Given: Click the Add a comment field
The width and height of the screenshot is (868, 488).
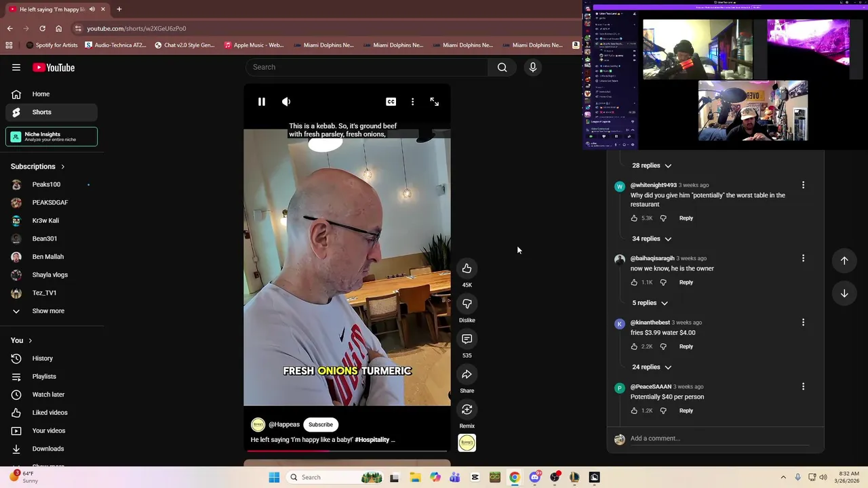Looking at the screenshot, I should 719,439.
